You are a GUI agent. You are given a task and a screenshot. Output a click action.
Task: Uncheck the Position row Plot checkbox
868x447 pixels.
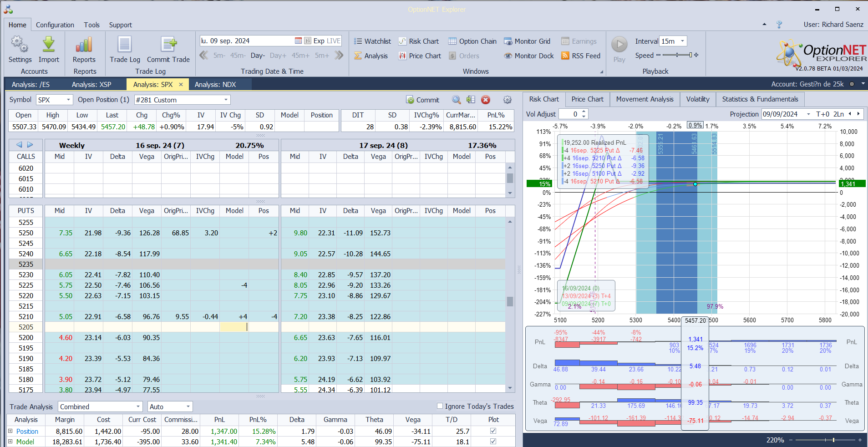click(x=493, y=431)
